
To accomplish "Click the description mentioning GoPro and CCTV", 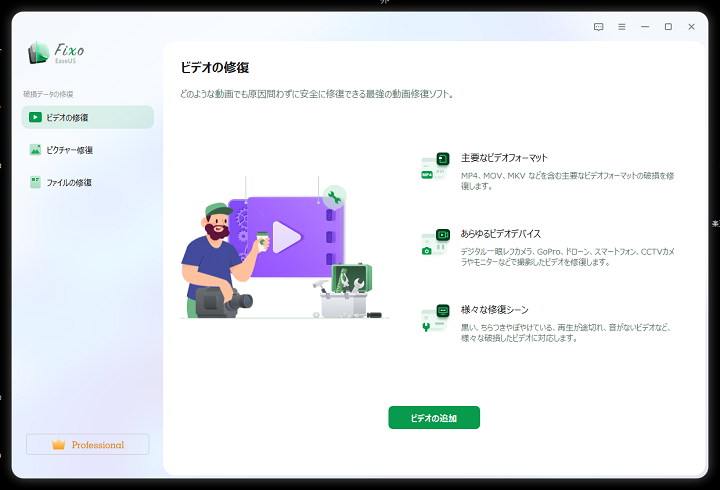I will [568, 257].
